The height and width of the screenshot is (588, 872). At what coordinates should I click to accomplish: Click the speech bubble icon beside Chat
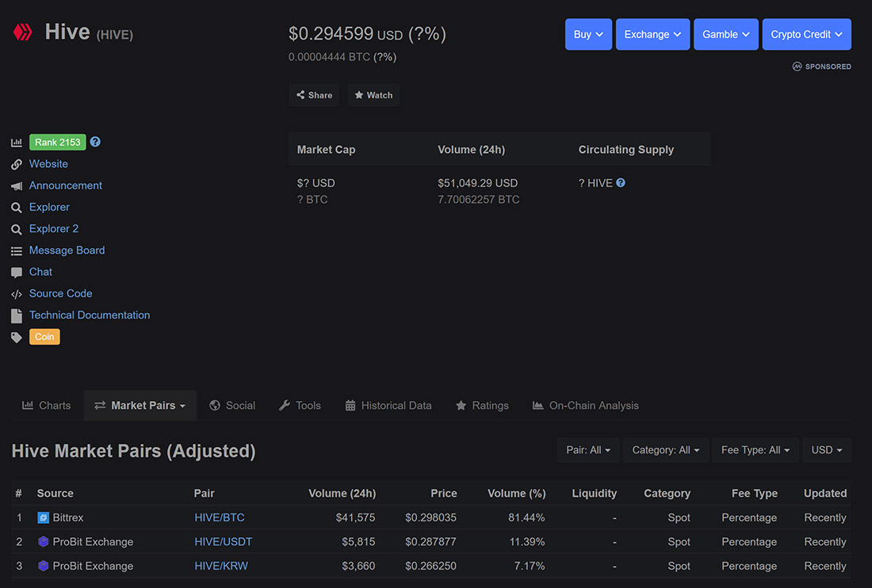[x=17, y=273]
